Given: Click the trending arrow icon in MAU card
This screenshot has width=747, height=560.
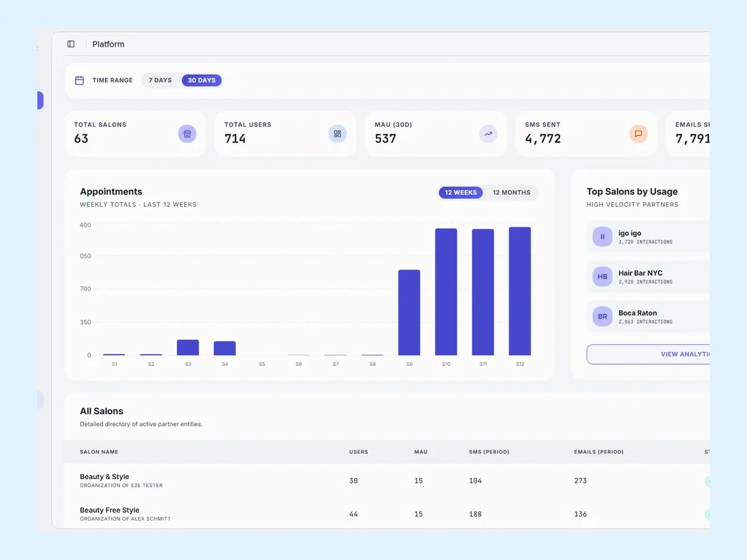Looking at the screenshot, I should (x=488, y=134).
